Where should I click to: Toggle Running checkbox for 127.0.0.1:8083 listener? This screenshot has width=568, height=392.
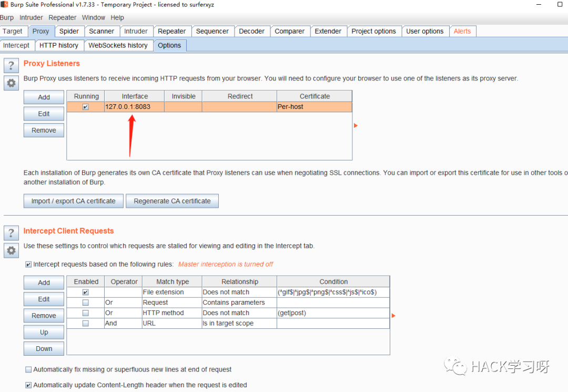tap(86, 107)
